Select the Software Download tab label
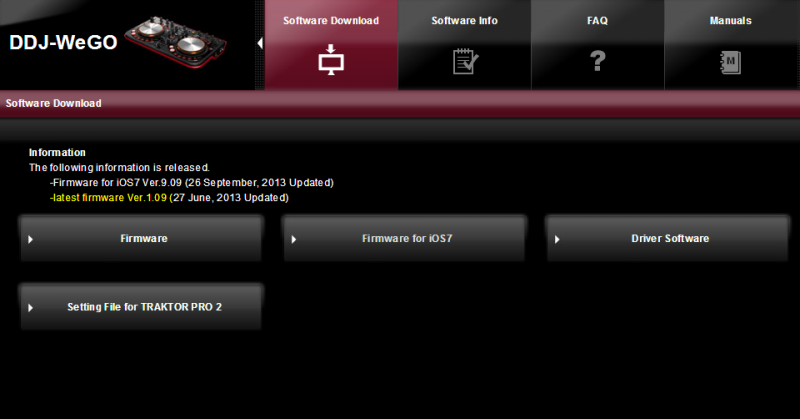The height and width of the screenshot is (419, 800). point(331,21)
